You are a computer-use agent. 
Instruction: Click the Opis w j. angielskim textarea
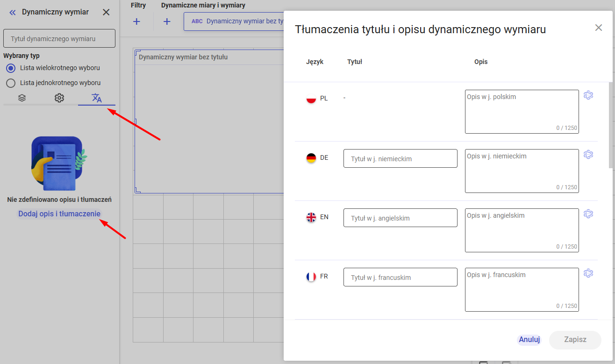tap(522, 230)
